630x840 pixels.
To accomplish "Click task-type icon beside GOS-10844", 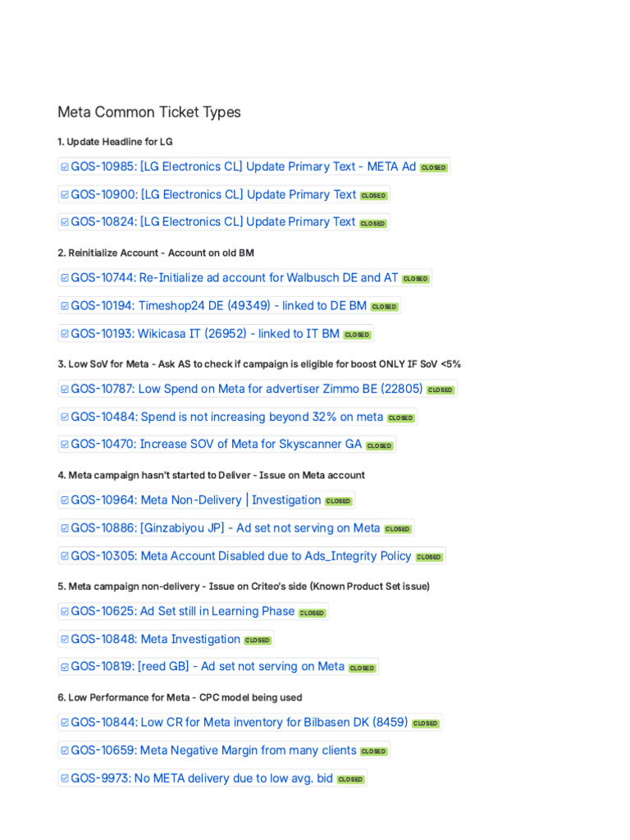I will pos(65,722).
